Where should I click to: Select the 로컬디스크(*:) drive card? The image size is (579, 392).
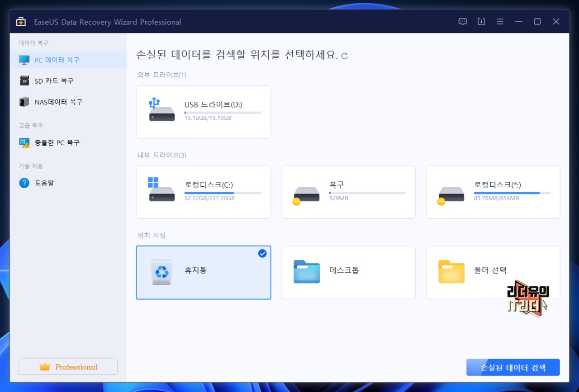coord(493,192)
